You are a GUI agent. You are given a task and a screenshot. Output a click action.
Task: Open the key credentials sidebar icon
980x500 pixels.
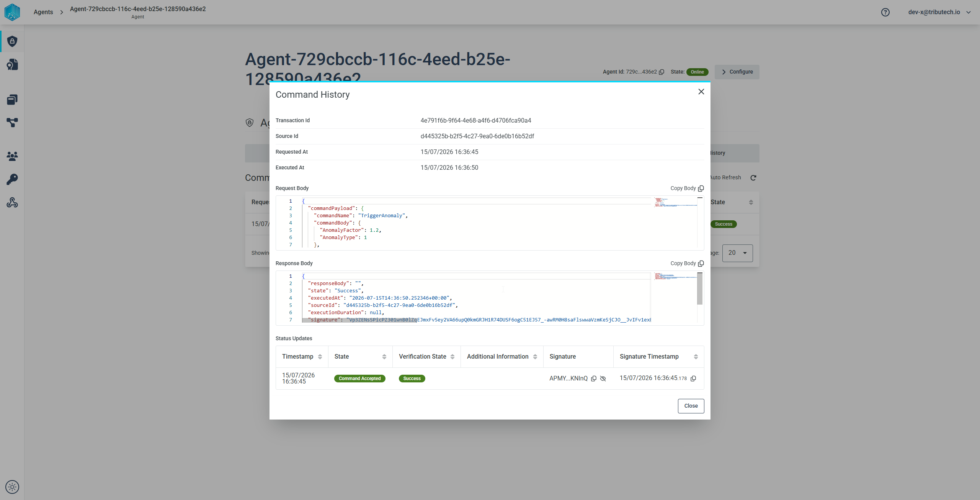click(x=12, y=179)
